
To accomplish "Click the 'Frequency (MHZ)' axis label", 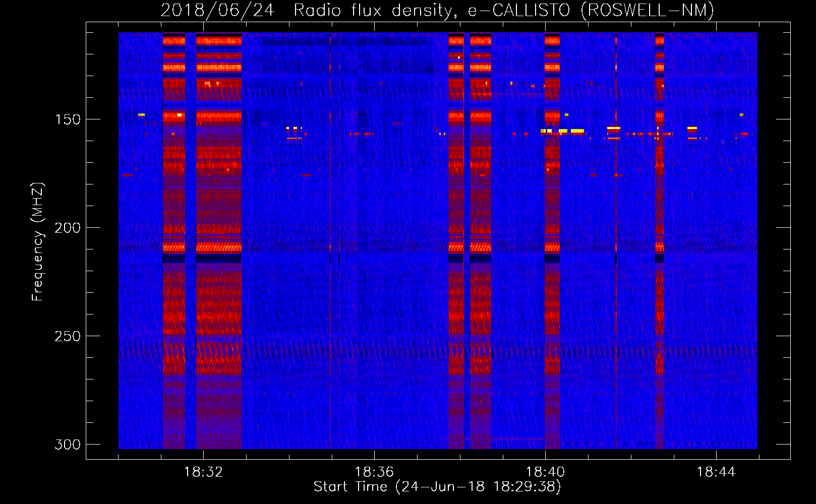I will pyautogui.click(x=37, y=242).
